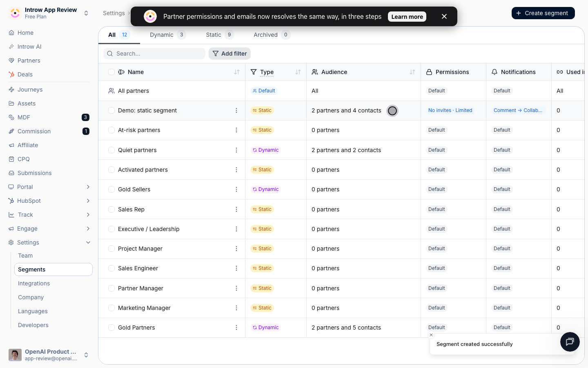Open the chat support bubble
Screen dimensions: 588x368
(x=570, y=342)
